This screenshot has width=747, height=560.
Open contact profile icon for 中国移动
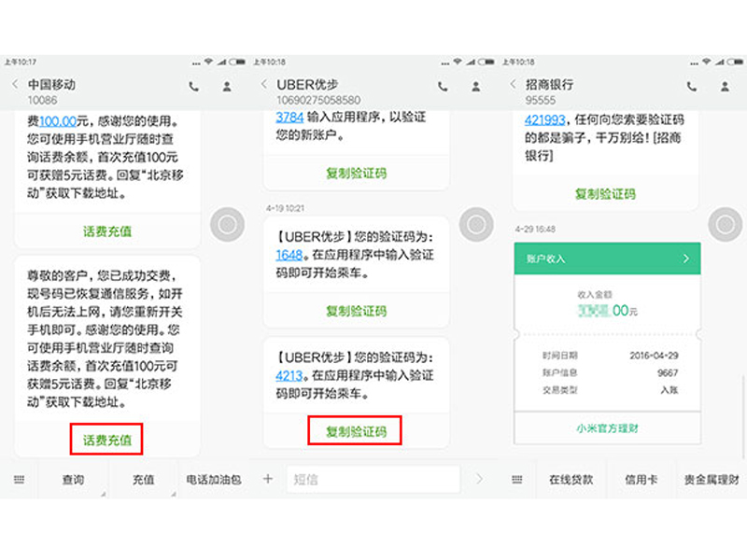pyautogui.click(x=227, y=87)
